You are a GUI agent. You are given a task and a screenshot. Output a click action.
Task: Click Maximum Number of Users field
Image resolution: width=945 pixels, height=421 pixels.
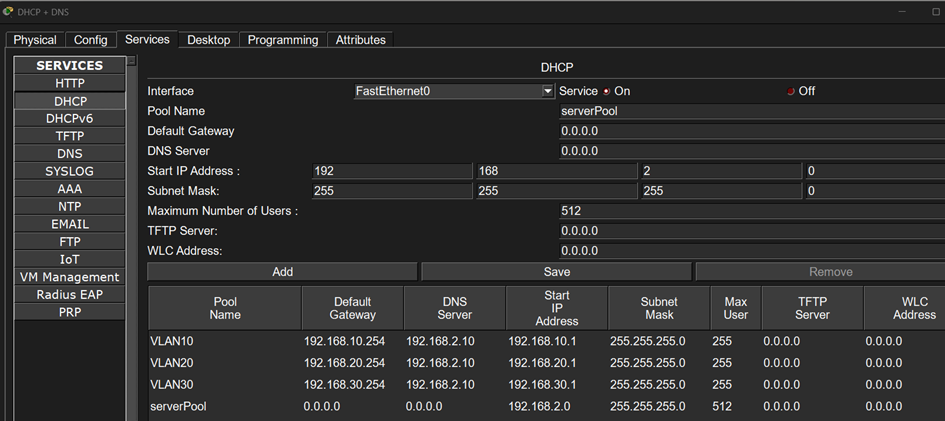(752, 211)
